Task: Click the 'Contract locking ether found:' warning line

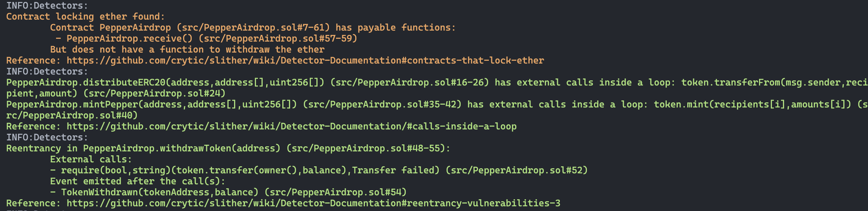Action: point(85,16)
